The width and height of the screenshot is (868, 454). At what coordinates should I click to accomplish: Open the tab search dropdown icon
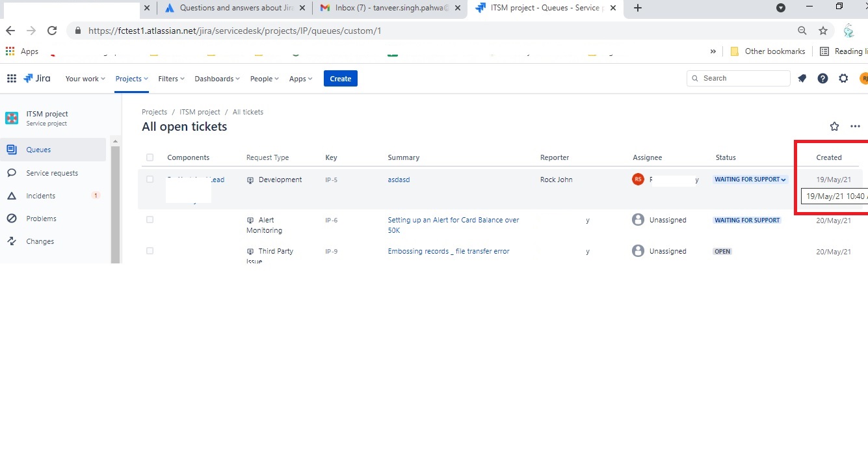(781, 8)
